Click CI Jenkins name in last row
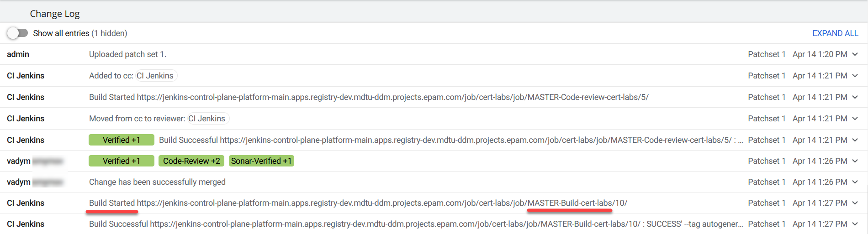Viewport: 868px width, 234px height. [26, 224]
